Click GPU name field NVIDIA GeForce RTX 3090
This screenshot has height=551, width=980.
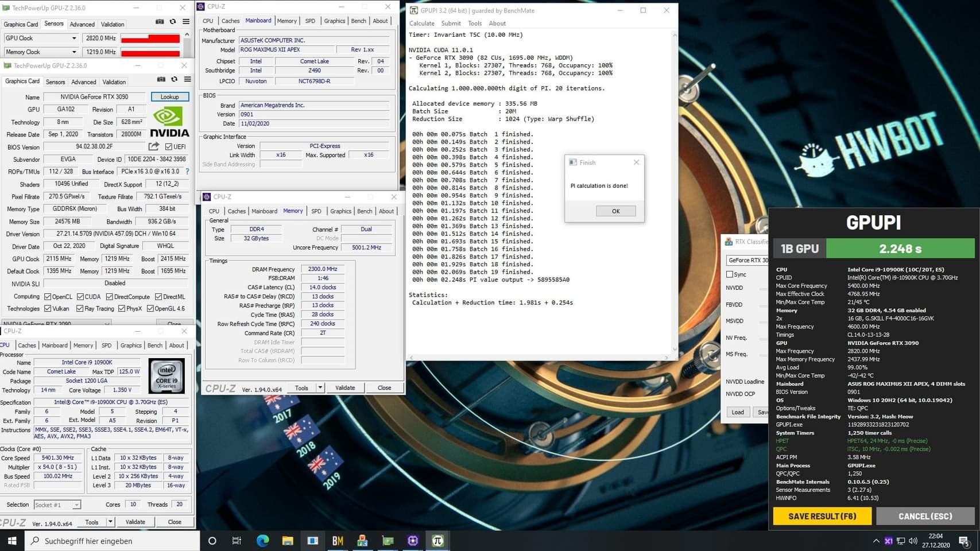pos(94,97)
